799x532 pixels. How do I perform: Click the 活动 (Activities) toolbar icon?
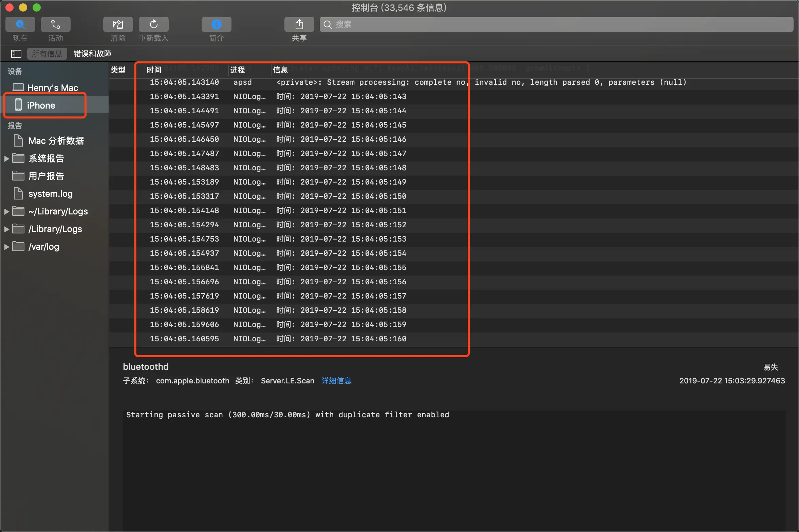[x=55, y=24]
